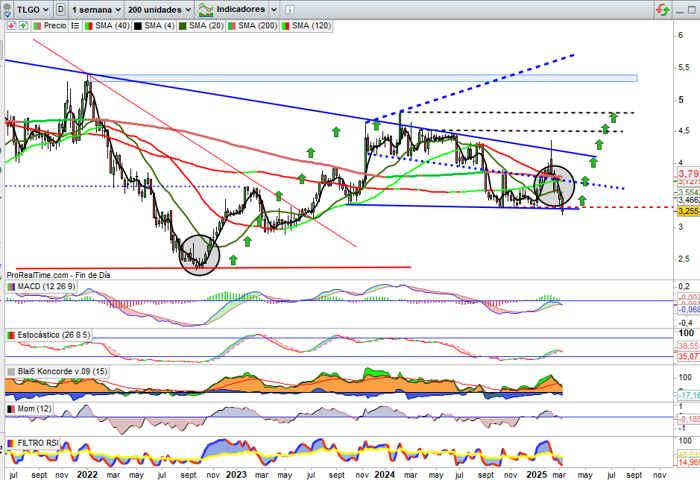Open the Indicadores chart icon
700x480 pixels.
[205, 9]
